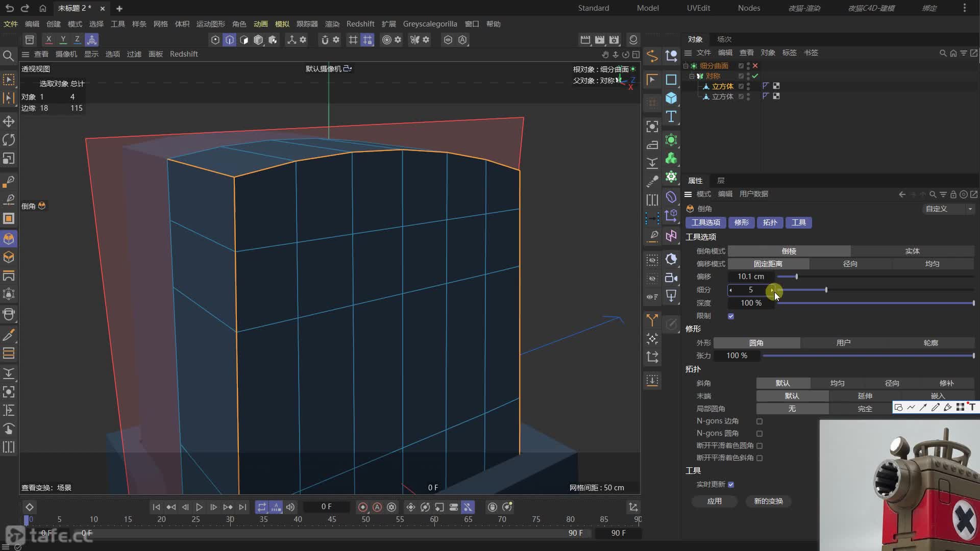Click the play forward button in timeline
This screenshot has height=551, width=980.
[x=200, y=507]
